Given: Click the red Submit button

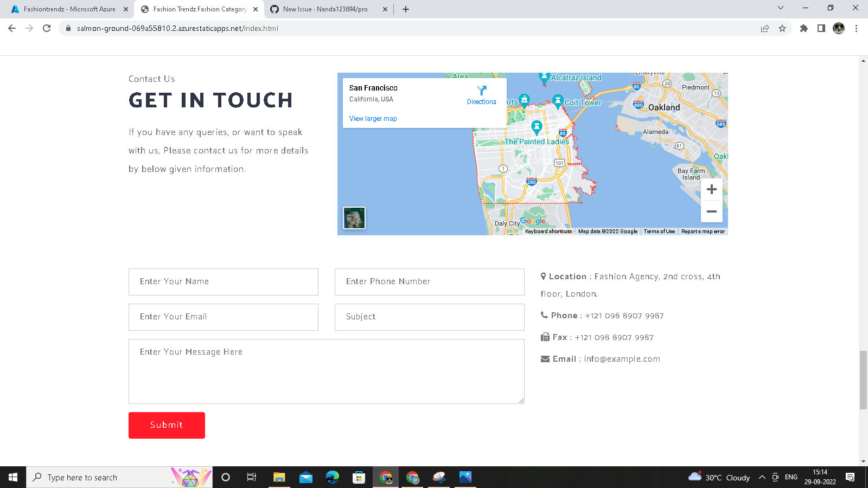Looking at the screenshot, I should [167, 425].
